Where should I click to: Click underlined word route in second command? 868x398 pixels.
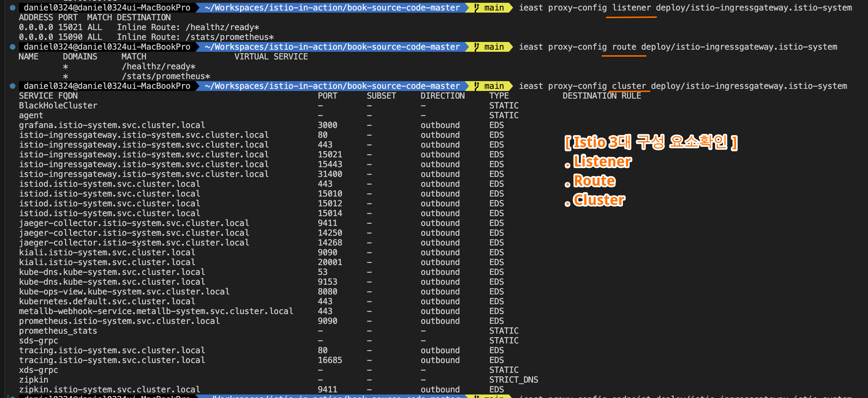(x=624, y=47)
